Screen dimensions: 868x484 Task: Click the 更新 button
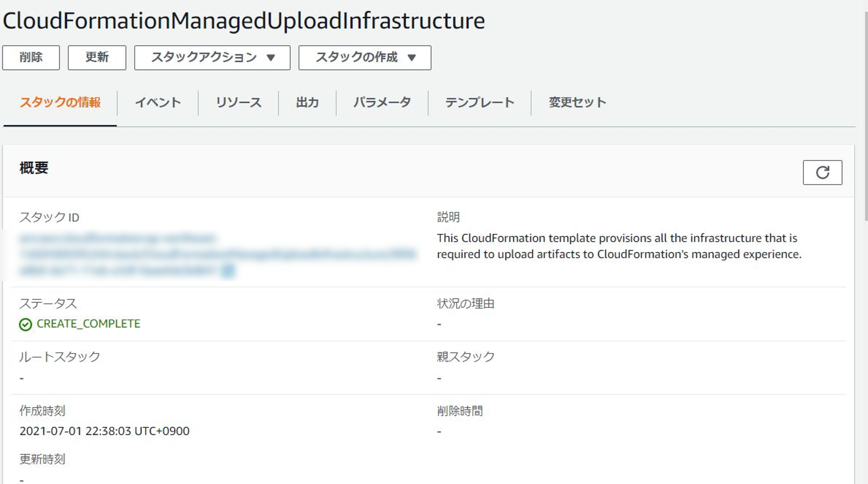click(97, 58)
